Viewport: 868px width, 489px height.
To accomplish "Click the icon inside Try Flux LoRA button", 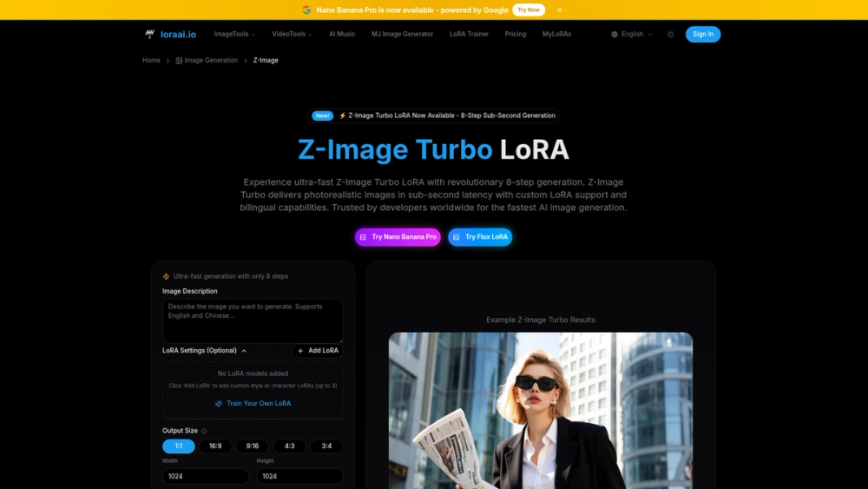I will (x=457, y=237).
